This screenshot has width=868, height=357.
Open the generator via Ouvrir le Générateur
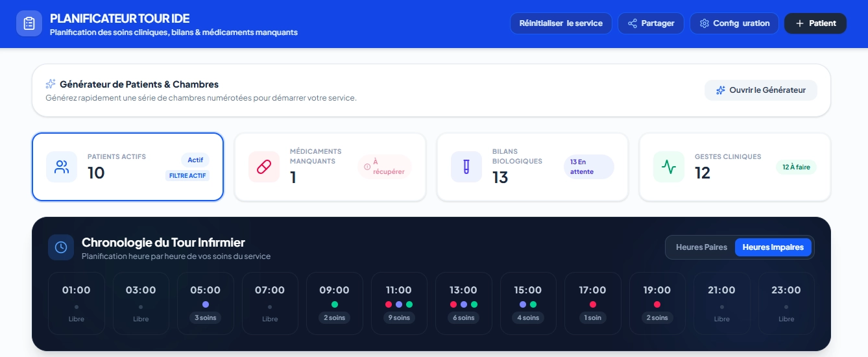(x=761, y=90)
